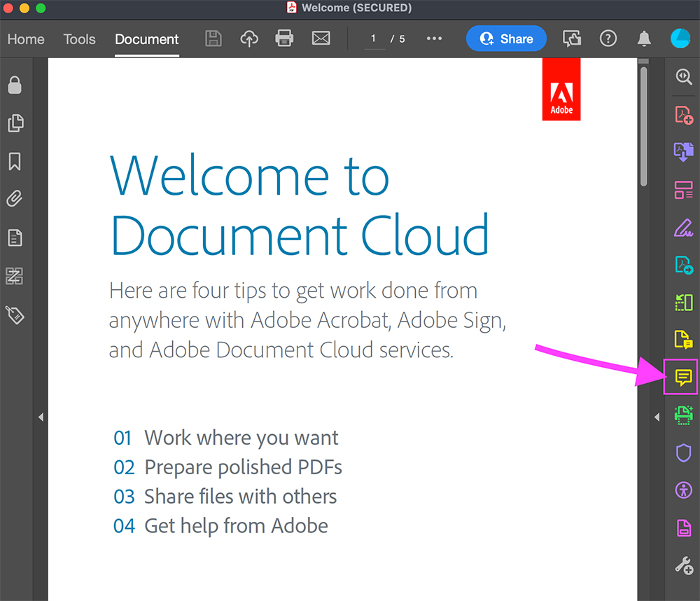Click the Accessibility tool icon
Viewport: 700px width, 601px height.
click(x=683, y=490)
